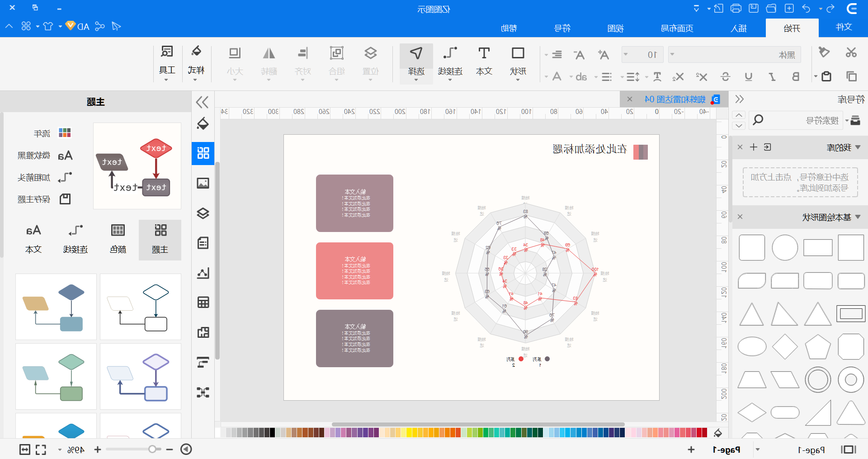Click 加箭头 arrow style option

pyautogui.click(x=44, y=177)
